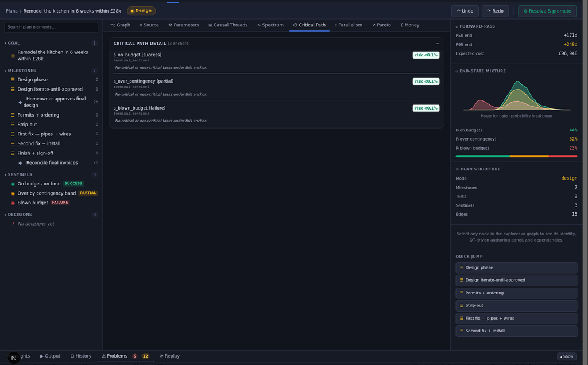
Task: Click the Finish + sign-off milestone icon
Action: pos(13,153)
